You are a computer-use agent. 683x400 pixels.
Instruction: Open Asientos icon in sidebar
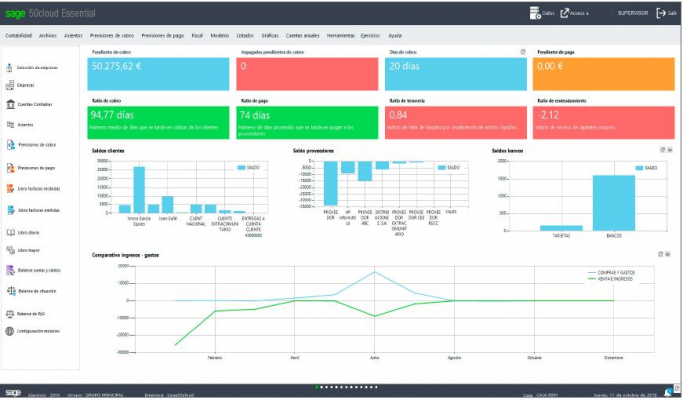pos(10,125)
